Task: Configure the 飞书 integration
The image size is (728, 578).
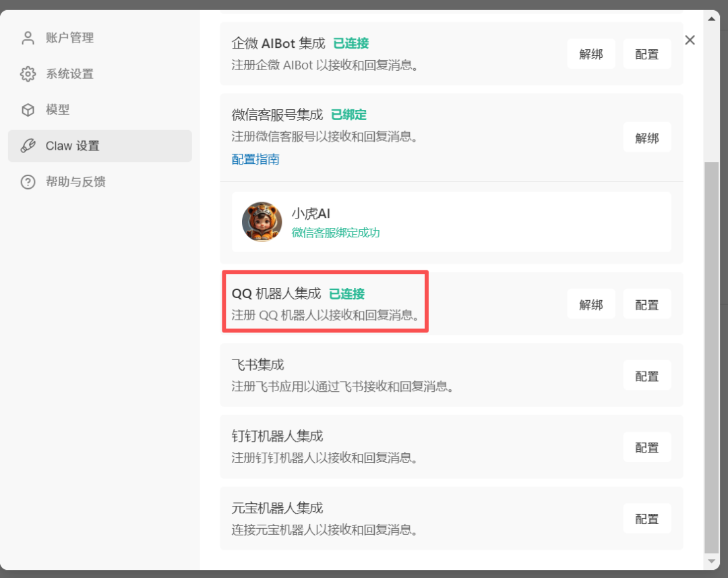Action: tap(646, 376)
